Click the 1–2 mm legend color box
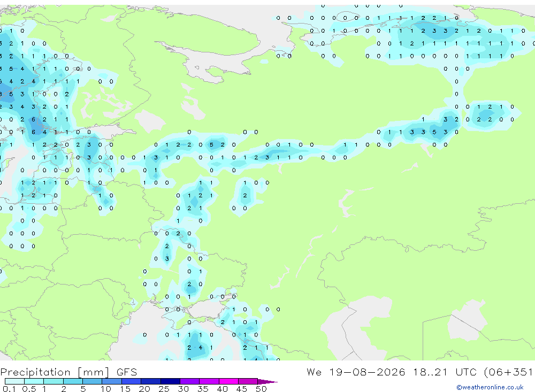This screenshot has width=535, height=392. pyautogui.click(x=53, y=381)
